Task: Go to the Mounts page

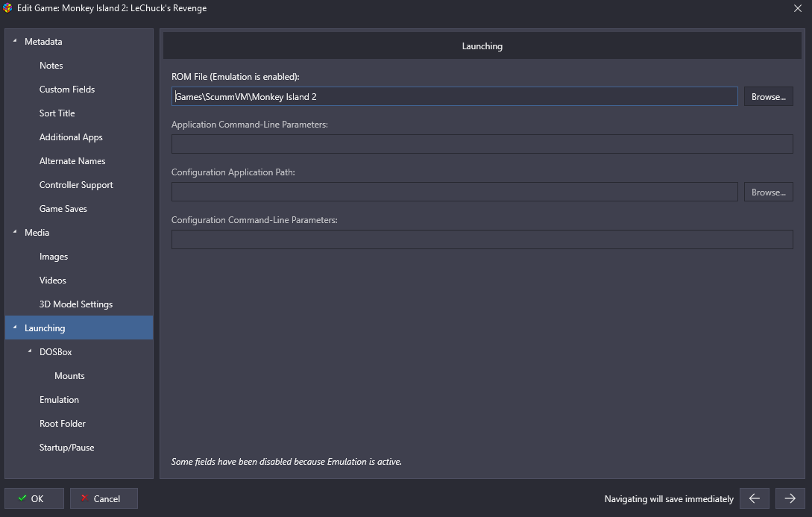Action: (69, 376)
